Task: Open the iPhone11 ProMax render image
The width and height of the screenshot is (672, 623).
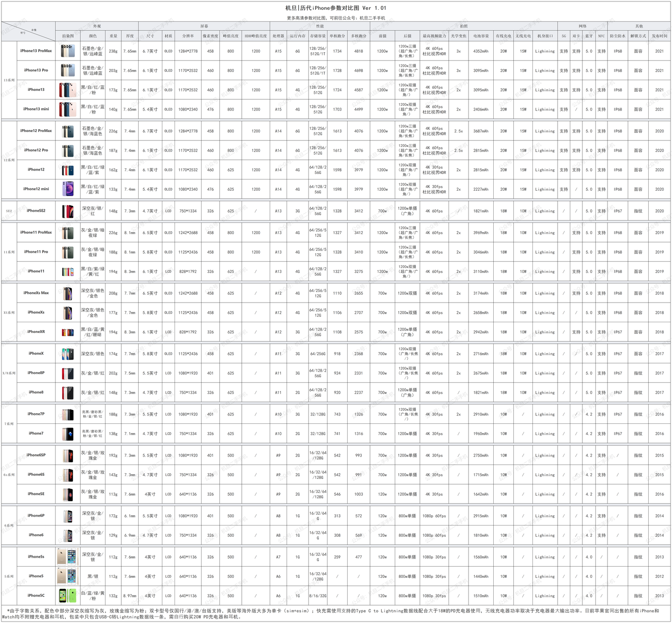Action: pos(68,233)
